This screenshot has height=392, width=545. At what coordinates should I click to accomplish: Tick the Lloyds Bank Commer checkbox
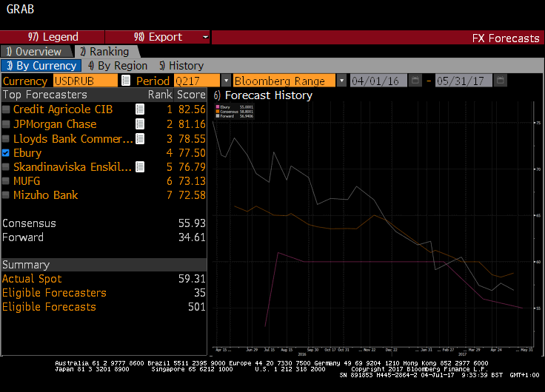pos(6,139)
